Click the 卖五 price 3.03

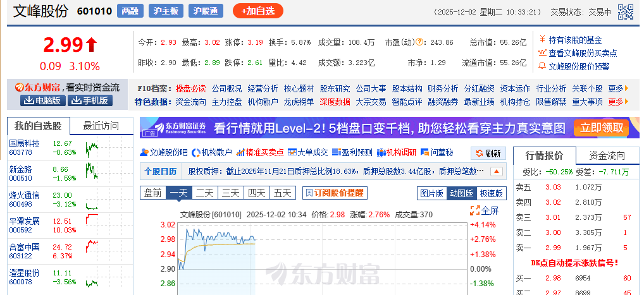pyautogui.click(x=553, y=188)
